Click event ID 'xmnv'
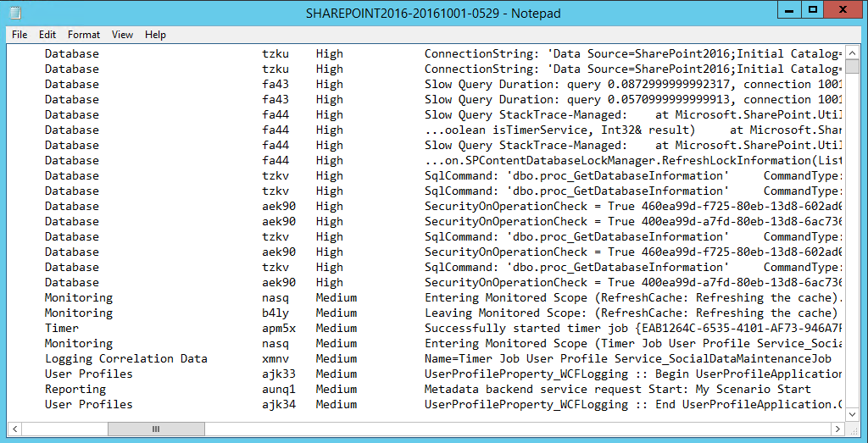 [275, 358]
